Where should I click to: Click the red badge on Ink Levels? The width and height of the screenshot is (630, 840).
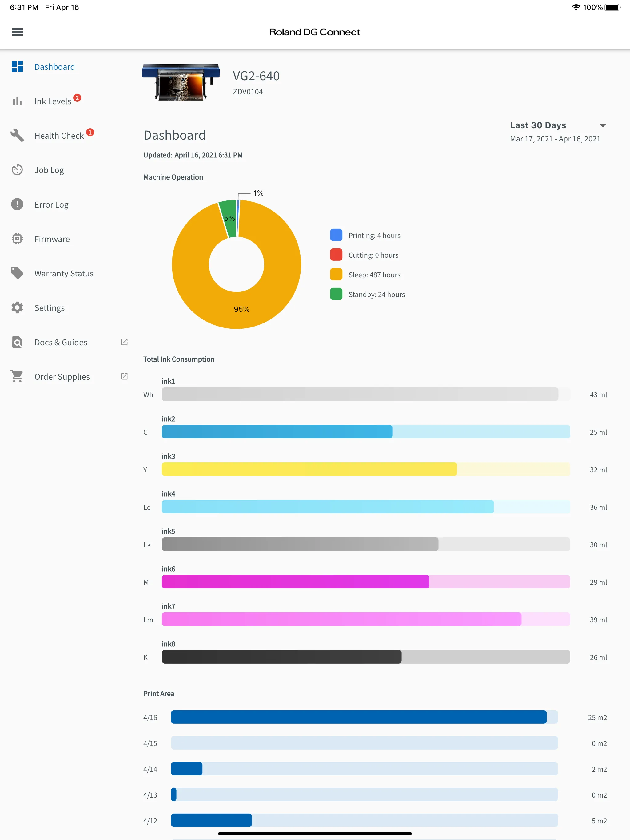(77, 98)
